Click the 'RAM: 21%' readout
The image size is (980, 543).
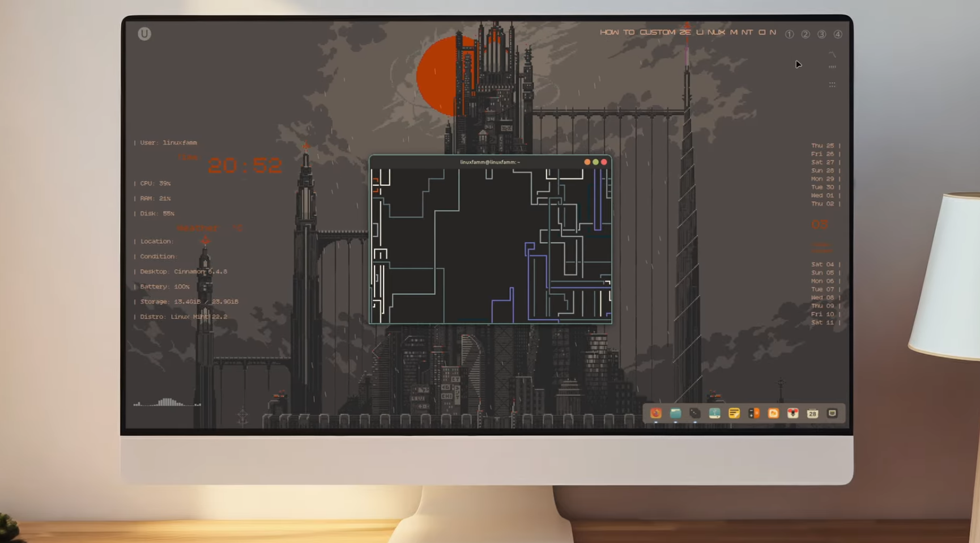(x=152, y=198)
